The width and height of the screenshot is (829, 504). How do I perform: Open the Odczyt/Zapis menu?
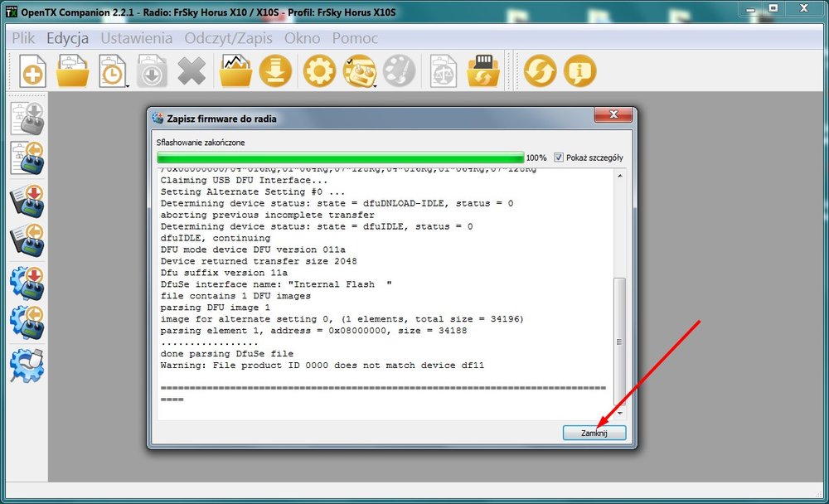[x=229, y=38]
